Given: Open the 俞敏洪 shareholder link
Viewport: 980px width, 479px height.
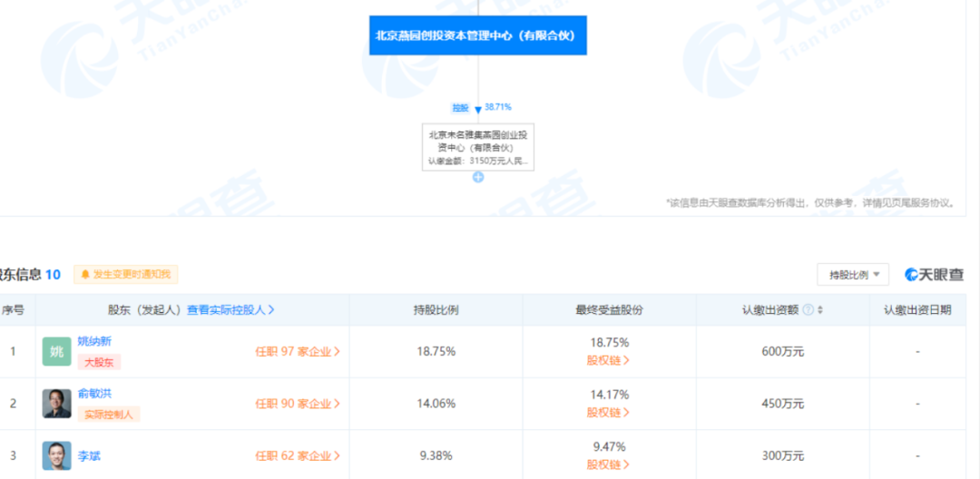Looking at the screenshot, I should 94,394.
